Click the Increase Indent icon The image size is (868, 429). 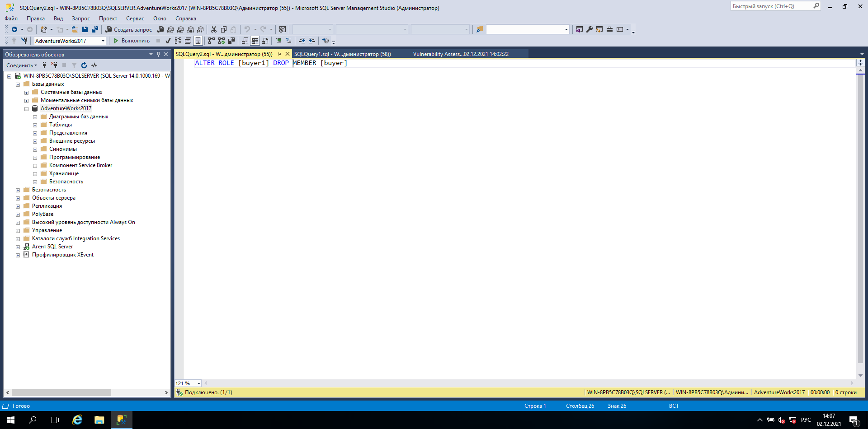pyautogui.click(x=312, y=41)
